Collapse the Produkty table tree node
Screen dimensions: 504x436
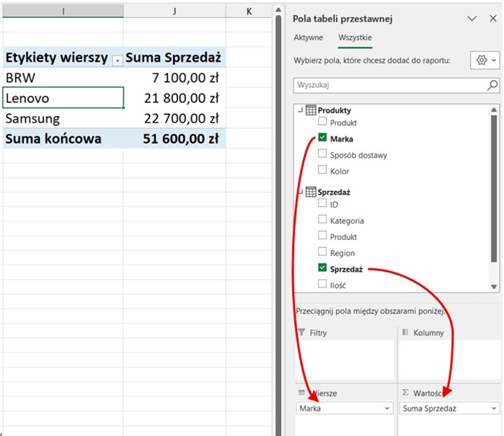[x=300, y=110]
